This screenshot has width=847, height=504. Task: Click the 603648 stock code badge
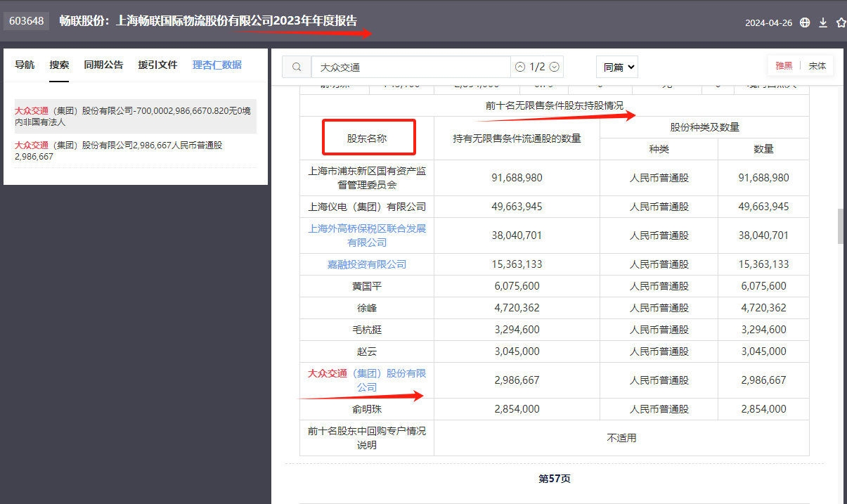click(x=26, y=21)
